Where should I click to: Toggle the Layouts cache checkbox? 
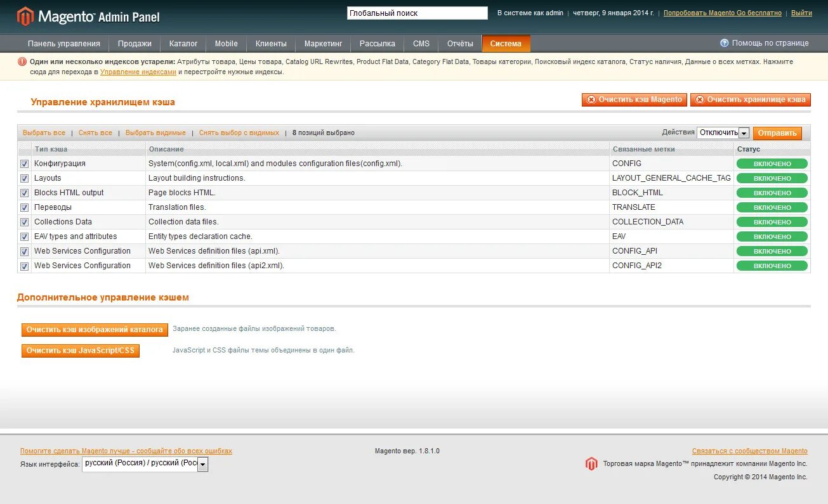tap(24, 178)
